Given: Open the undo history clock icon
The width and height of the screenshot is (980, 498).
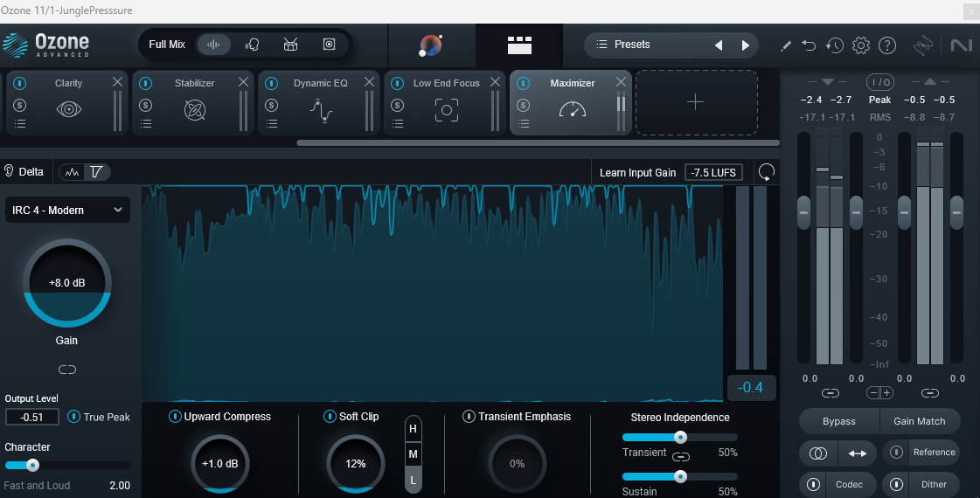Looking at the screenshot, I should point(834,45).
